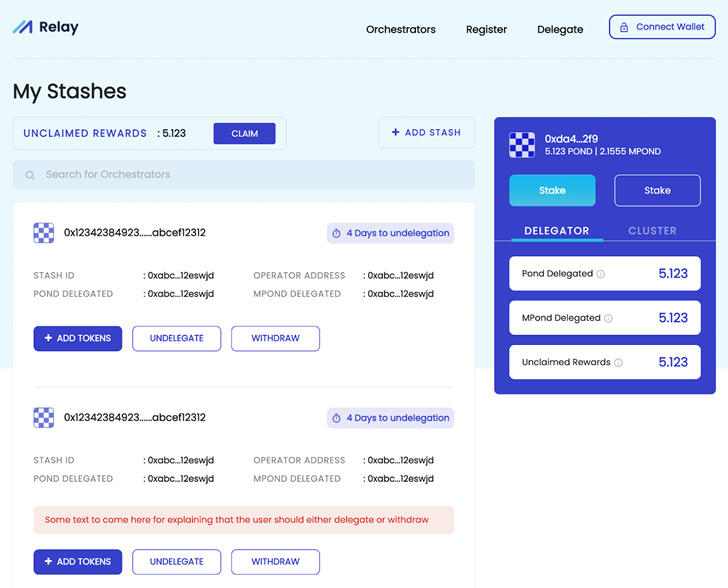
Task: Click info icon beside Pond Delegated
Action: coord(601,274)
